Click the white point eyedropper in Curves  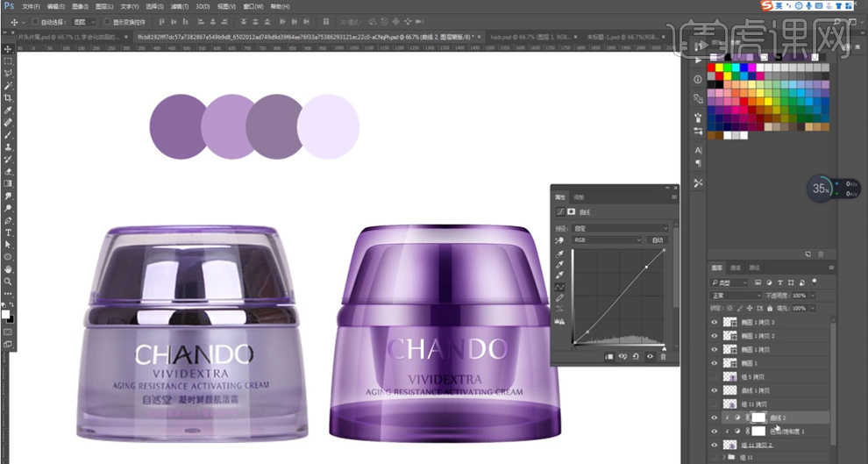(x=559, y=275)
